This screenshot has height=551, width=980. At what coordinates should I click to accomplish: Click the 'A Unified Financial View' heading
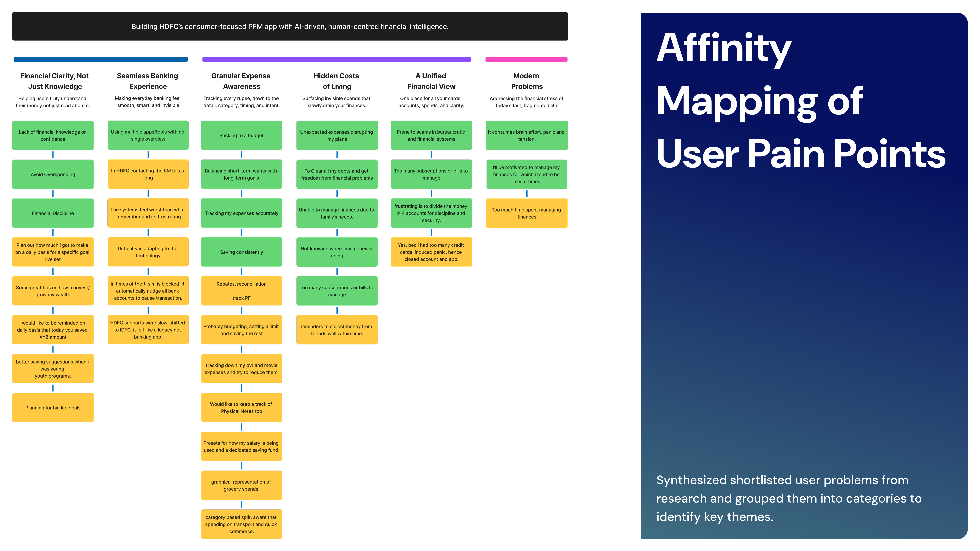coord(431,81)
